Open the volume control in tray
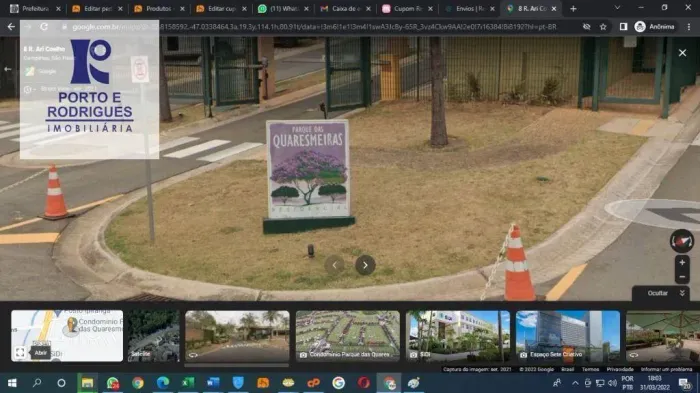The width and height of the screenshot is (700, 393). click(612, 383)
